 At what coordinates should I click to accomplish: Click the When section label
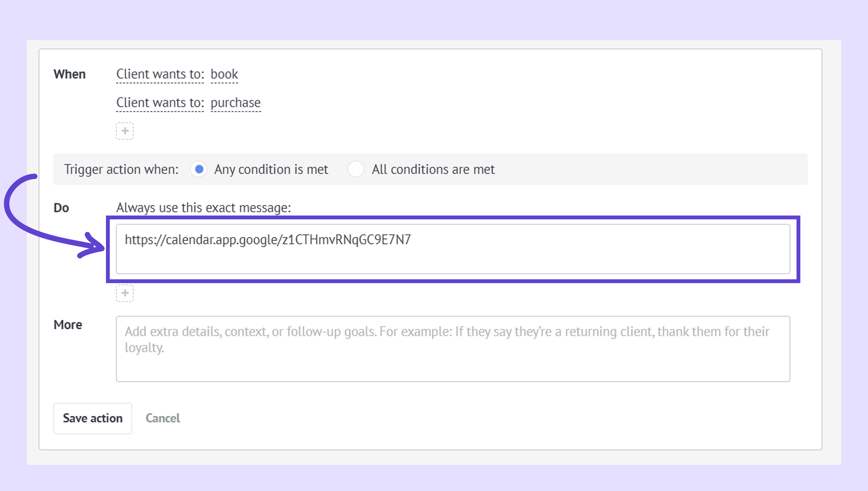pos(70,74)
